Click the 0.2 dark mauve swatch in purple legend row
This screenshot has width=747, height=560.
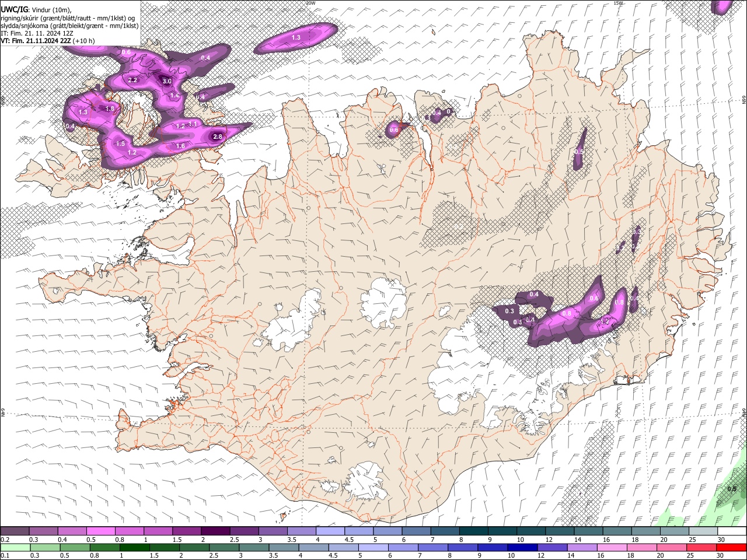(15, 531)
